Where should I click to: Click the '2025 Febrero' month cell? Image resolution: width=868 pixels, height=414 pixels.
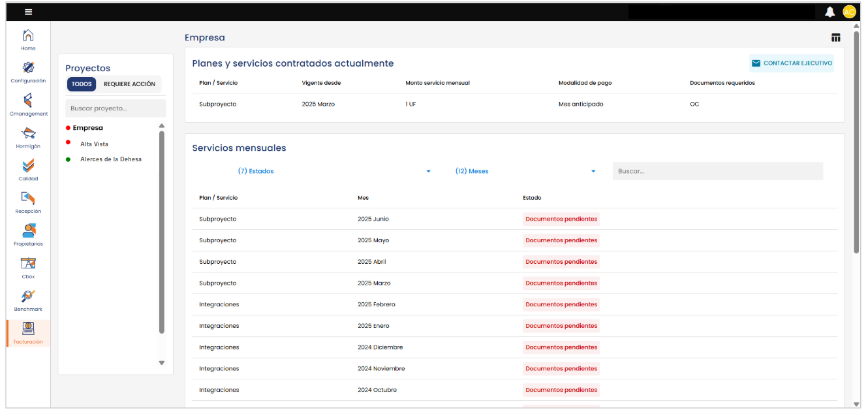[377, 305]
